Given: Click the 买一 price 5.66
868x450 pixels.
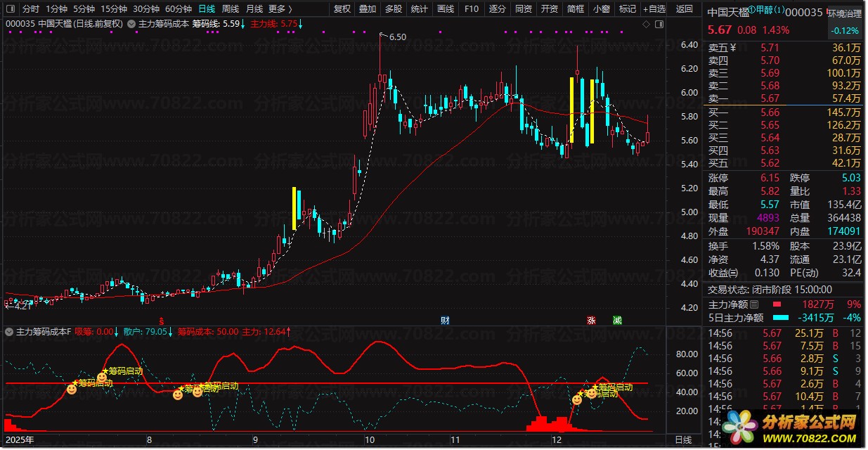Looking at the screenshot, I should tap(769, 112).
